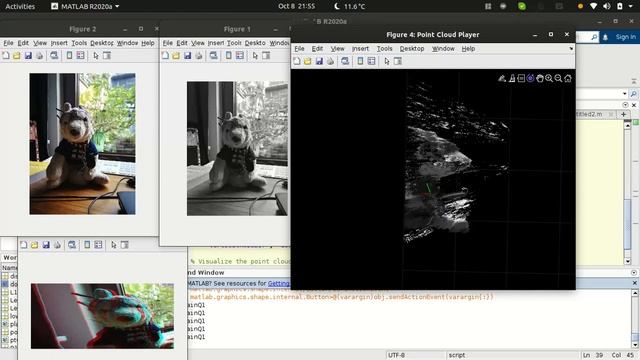Viewport: 640px width, 360px height.
Task: Open View menu in Figure 4 window
Action: (x=337, y=49)
